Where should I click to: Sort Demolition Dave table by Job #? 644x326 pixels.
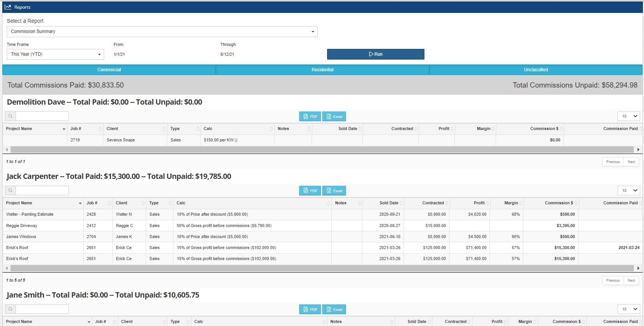(x=85, y=129)
